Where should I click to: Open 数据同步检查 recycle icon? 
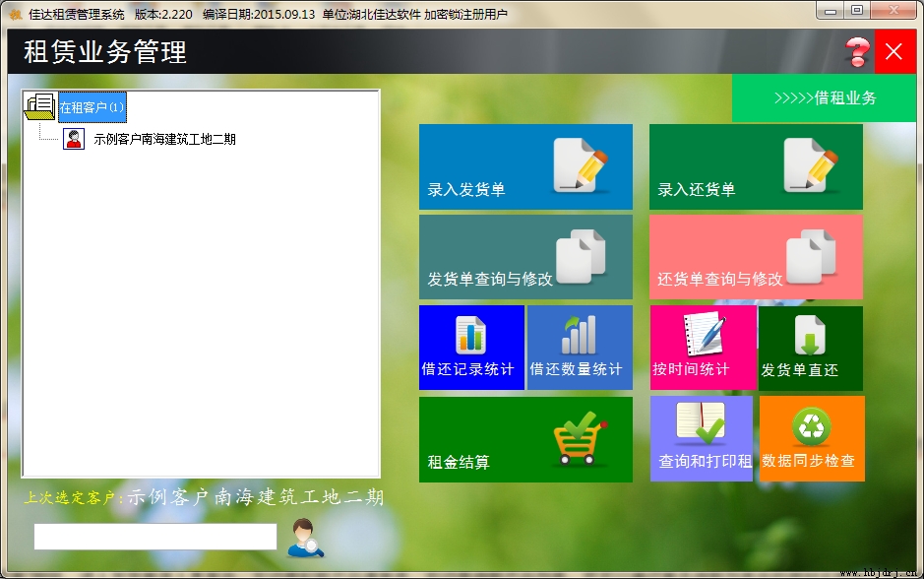tap(812, 426)
